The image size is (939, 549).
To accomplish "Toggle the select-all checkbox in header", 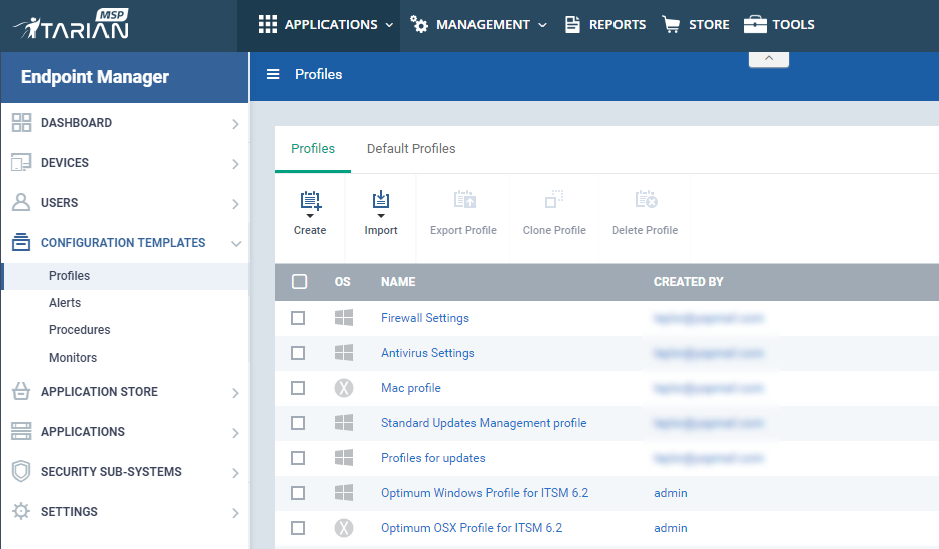I will point(299,281).
